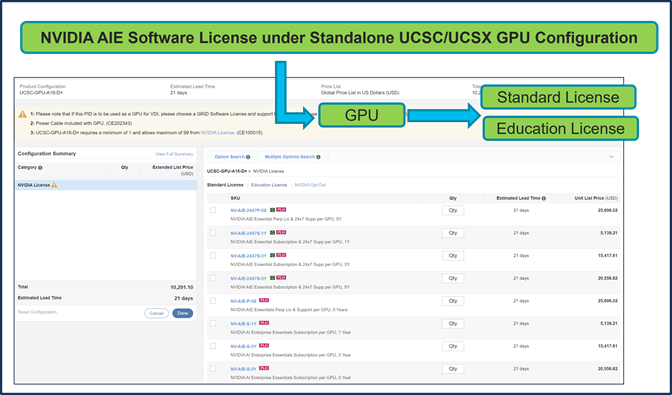Click Reset Configuration link
Image resolution: width=672 pixels, height=395 pixels.
tap(37, 312)
